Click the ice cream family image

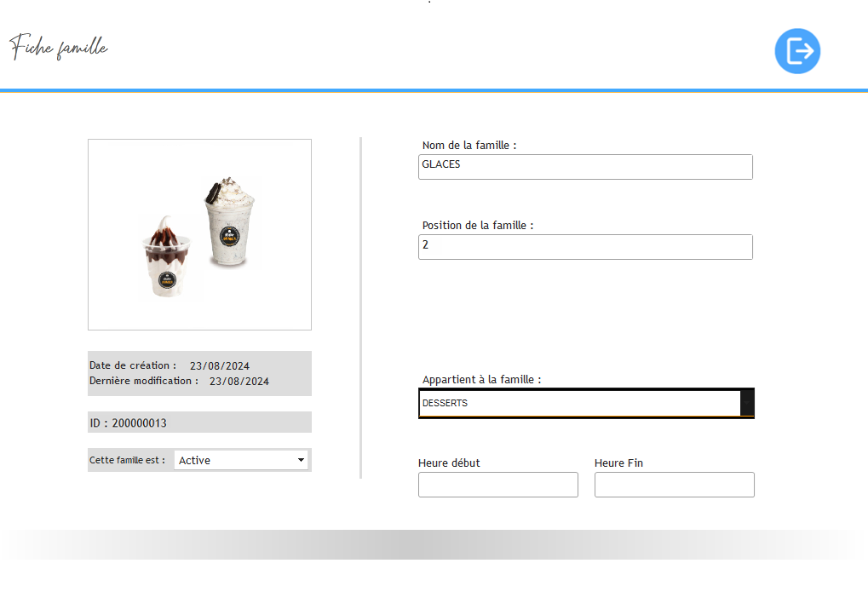(x=199, y=234)
